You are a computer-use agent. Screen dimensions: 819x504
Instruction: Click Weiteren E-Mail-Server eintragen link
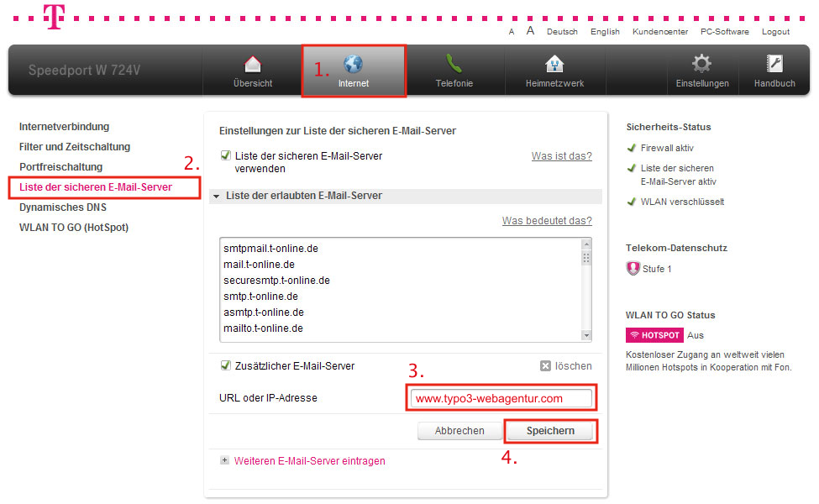click(x=310, y=460)
